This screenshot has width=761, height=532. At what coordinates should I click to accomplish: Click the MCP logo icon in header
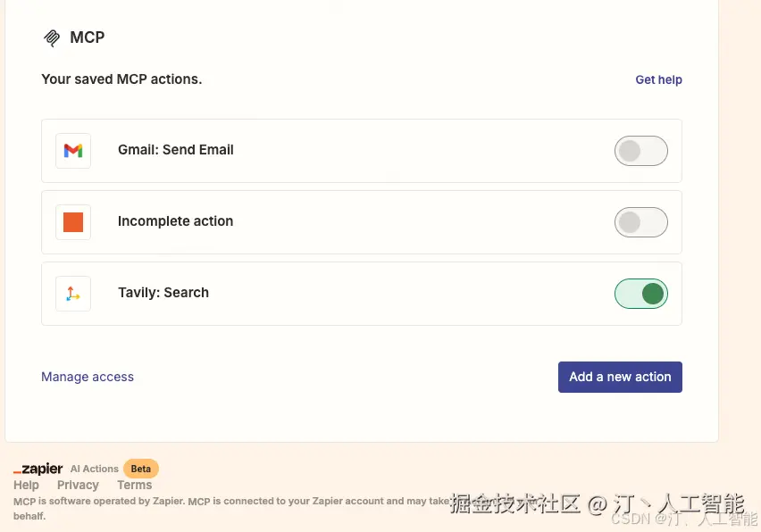pyautogui.click(x=52, y=37)
